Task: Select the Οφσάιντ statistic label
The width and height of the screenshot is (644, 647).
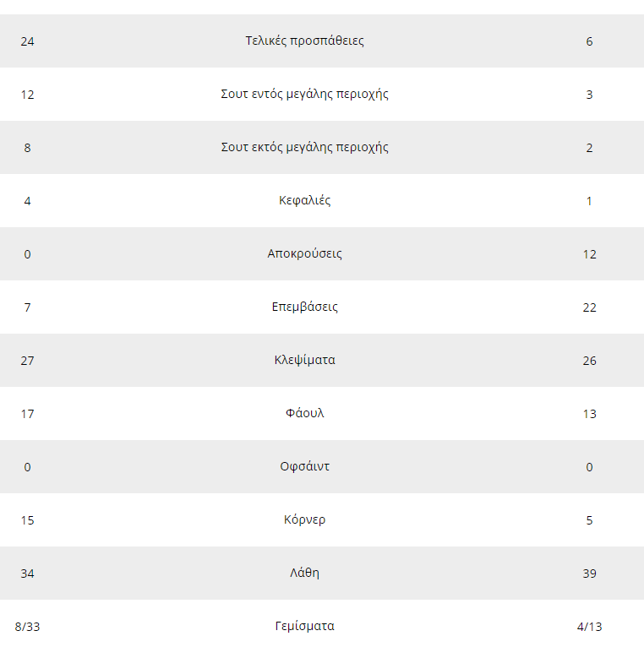Action: [304, 467]
